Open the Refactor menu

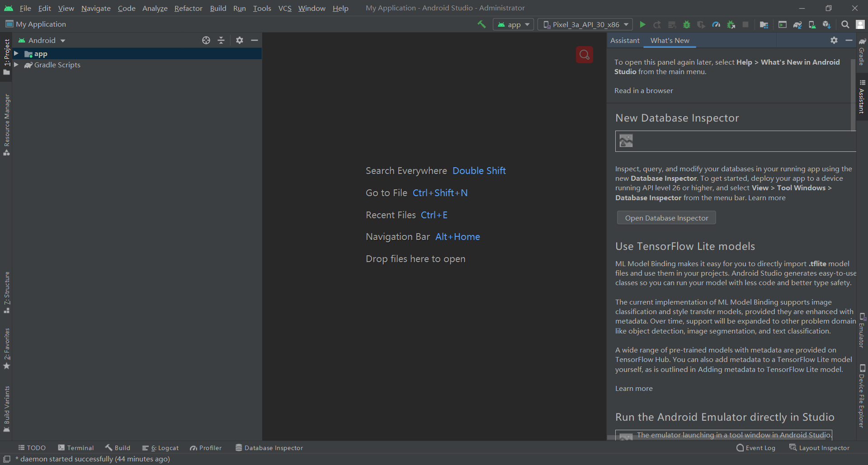click(188, 8)
